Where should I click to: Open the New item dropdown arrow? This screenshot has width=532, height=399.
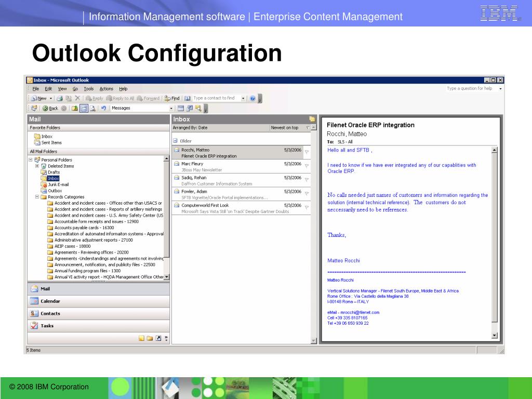[51, 98]
